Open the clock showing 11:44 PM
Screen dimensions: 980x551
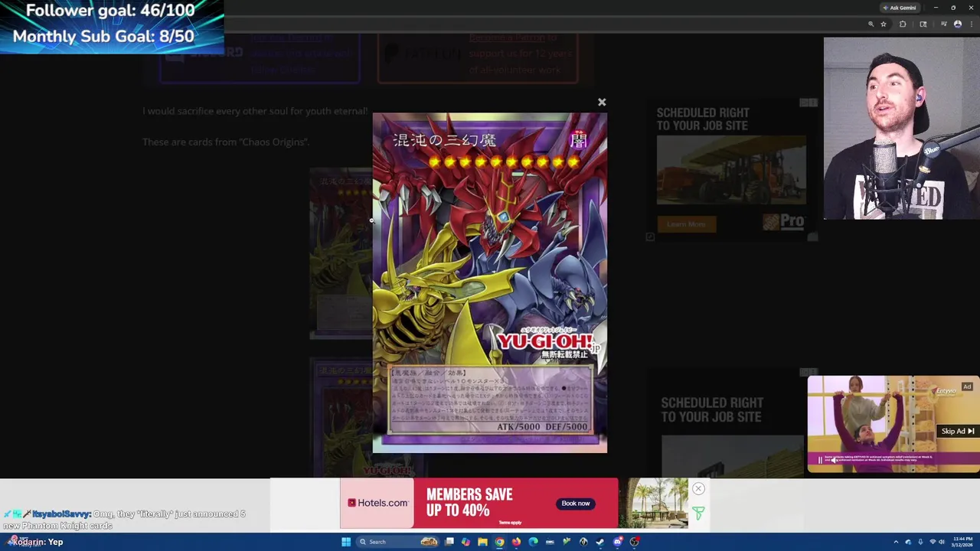tap(962, 542)
